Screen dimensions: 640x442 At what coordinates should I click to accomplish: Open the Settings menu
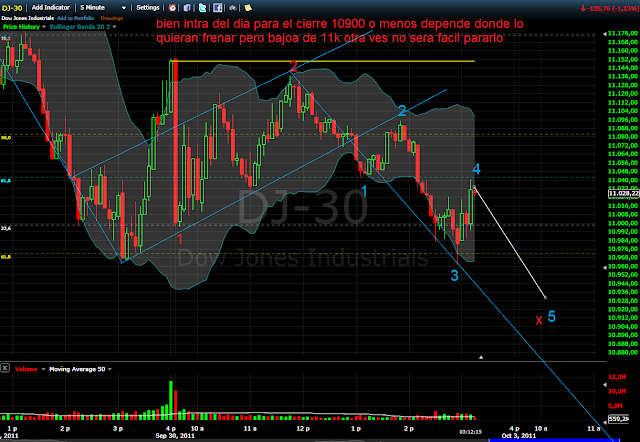pos(148,7)
